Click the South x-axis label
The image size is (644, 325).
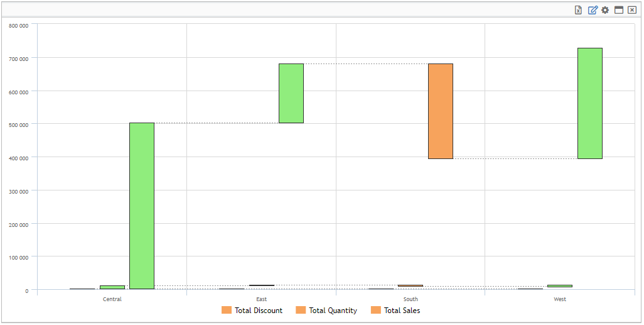point(411,299)
